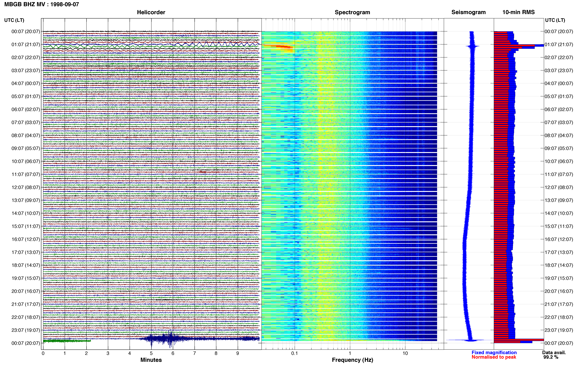Click the left UTC (LT) axis label
Viewport: 588px width, 368px height.
click(14, 20)
